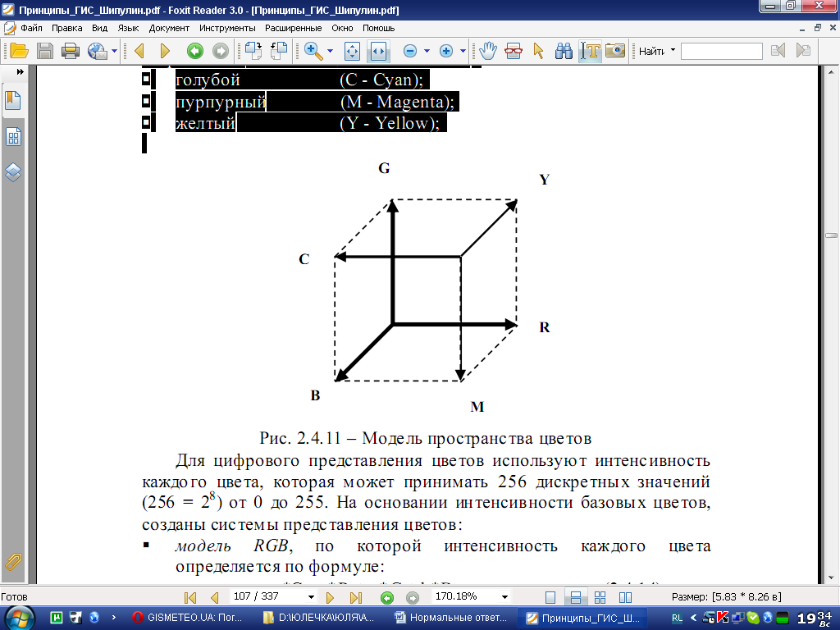Go to previous page with the orange left arrow
Screen dimensions: 840x630
coord(139,52)
